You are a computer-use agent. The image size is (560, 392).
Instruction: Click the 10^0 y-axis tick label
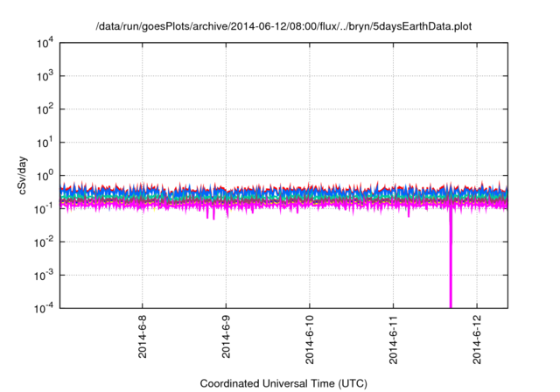click(45, 176)
